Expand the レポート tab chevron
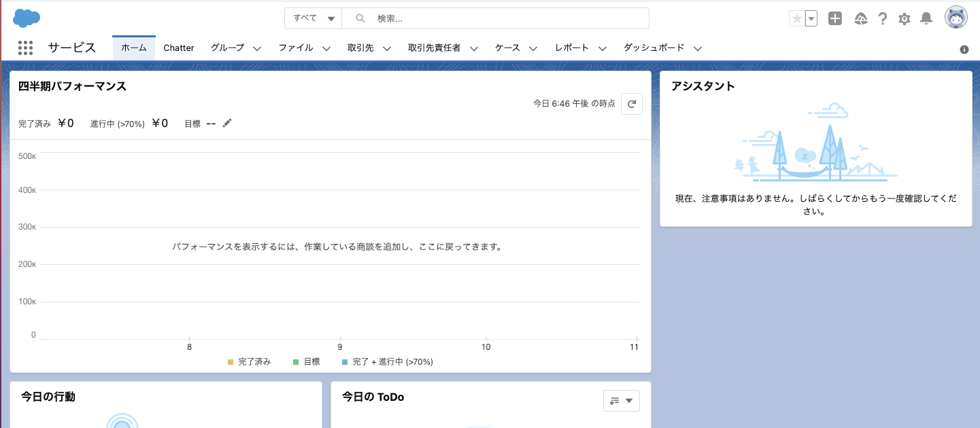This screenshot has height=428, width=980. (x=603, y=48)
